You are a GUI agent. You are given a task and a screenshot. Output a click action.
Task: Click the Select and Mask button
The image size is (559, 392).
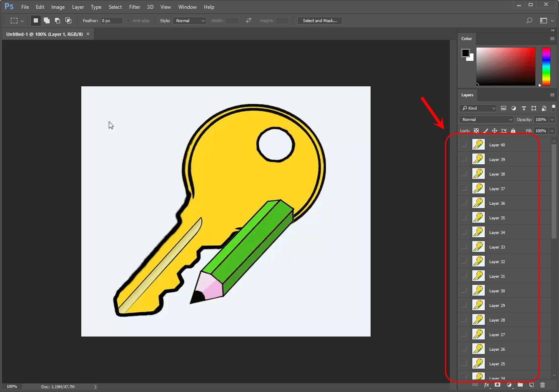(320, 20)
